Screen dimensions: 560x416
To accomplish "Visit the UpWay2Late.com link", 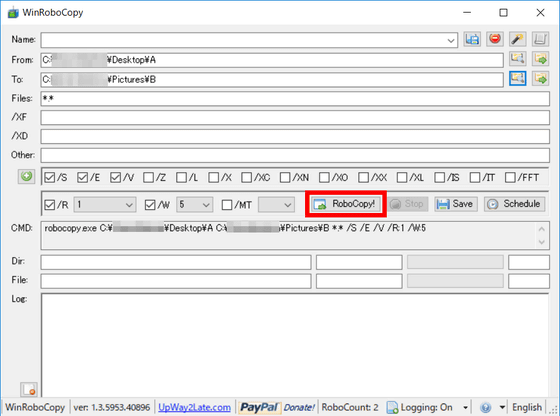I will (x=194, y=407).
